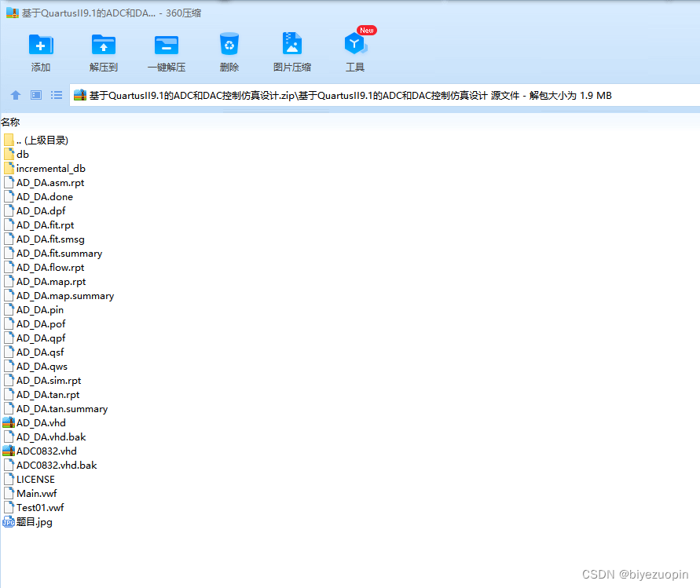700x588 pixels.
Task: Select the AD_DA.qws file
Action: tap(35, 367)
